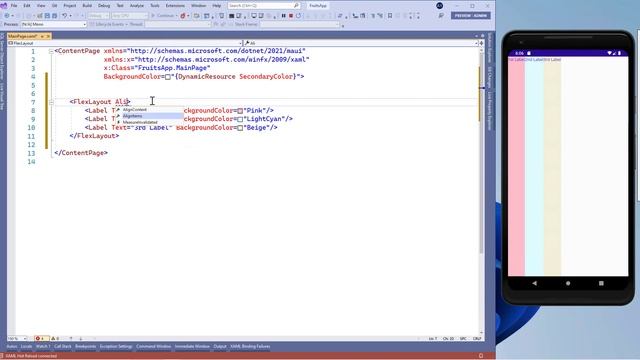Click warnings count triangle indicator
Screen dimensions: 640x360
(x=55, y=338)
